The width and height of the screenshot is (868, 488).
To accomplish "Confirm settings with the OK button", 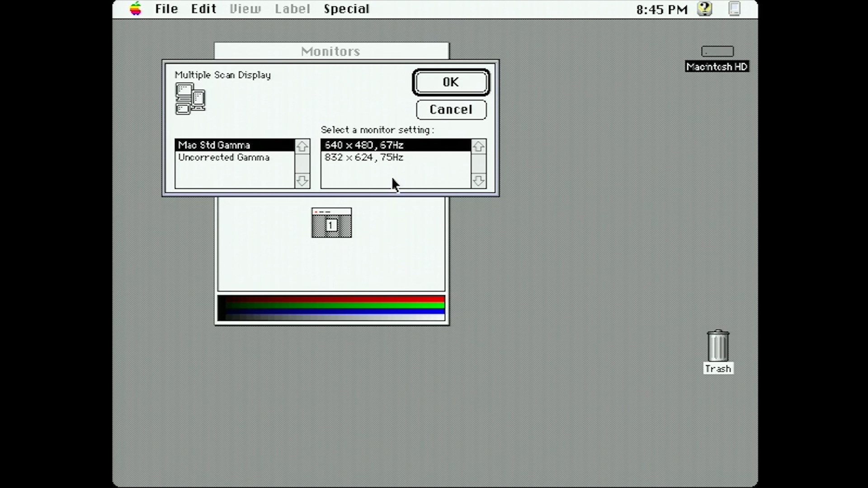I will pyautogui.click(x=450, y=82).
